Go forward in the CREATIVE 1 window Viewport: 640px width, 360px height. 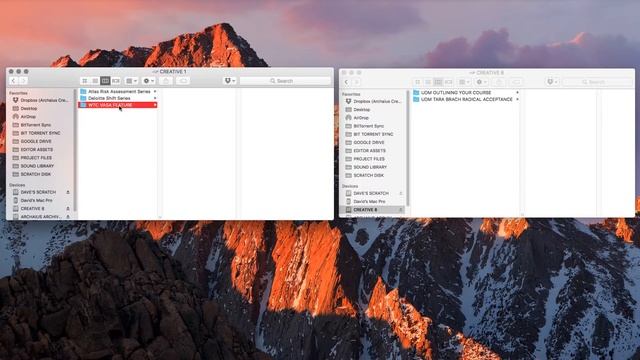tap(23, 81)
